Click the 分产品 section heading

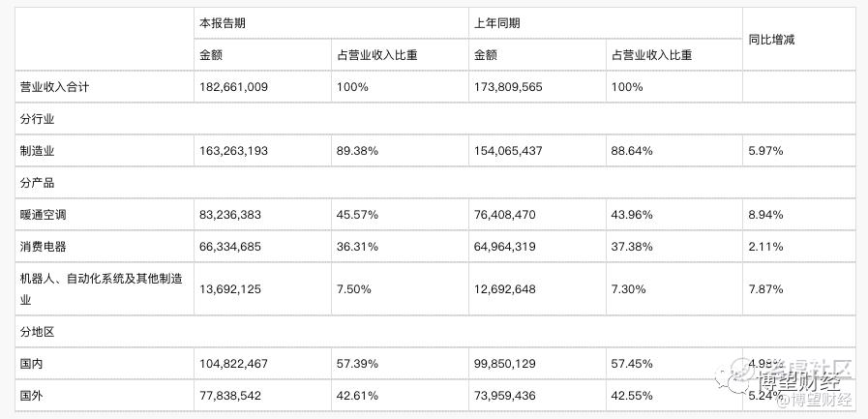37,183
